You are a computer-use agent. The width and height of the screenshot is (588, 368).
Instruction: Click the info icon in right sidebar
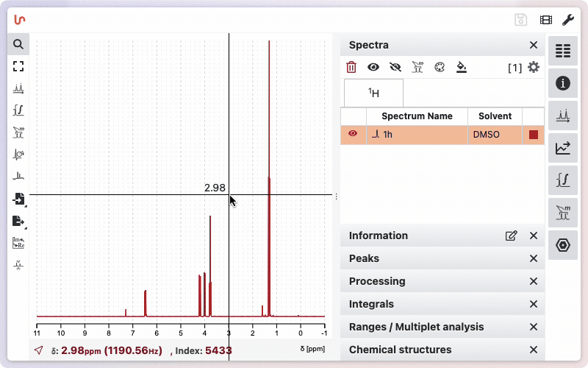point(563,83)
